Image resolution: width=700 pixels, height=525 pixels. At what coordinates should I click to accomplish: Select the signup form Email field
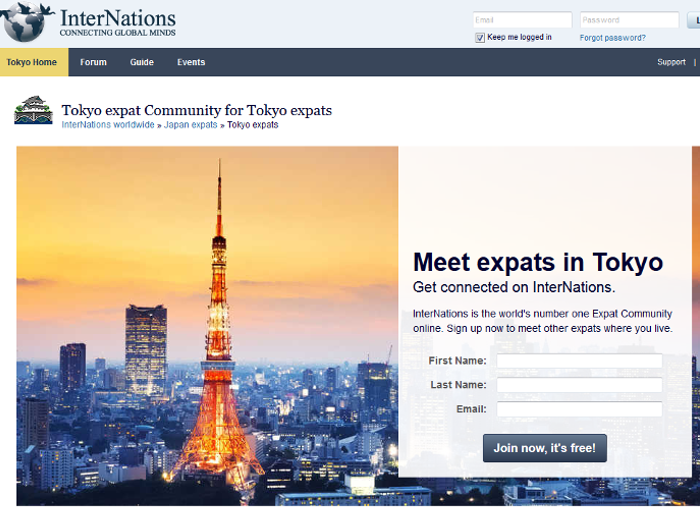tap(579, 409)
